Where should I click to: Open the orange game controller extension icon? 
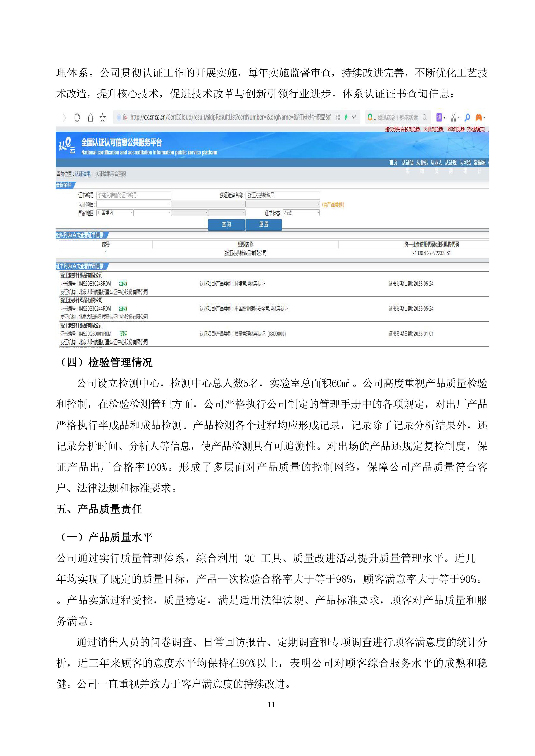(x=479, y=117)
